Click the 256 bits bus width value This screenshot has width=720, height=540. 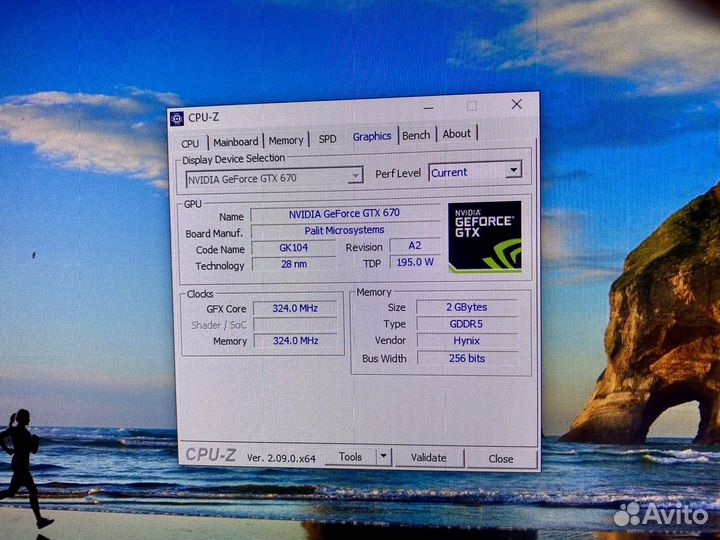tap(467, 359)
